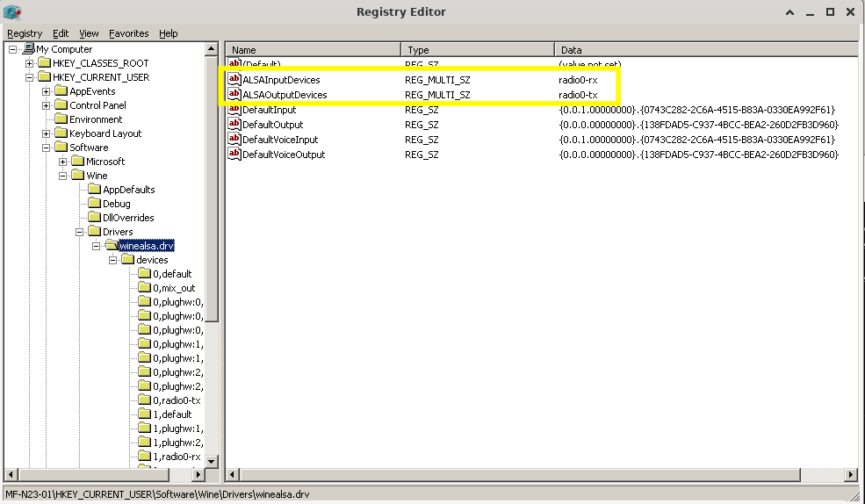Click the tree pane scroll up arrow
This screenshot has width=865, height=504.
[212, 49]
